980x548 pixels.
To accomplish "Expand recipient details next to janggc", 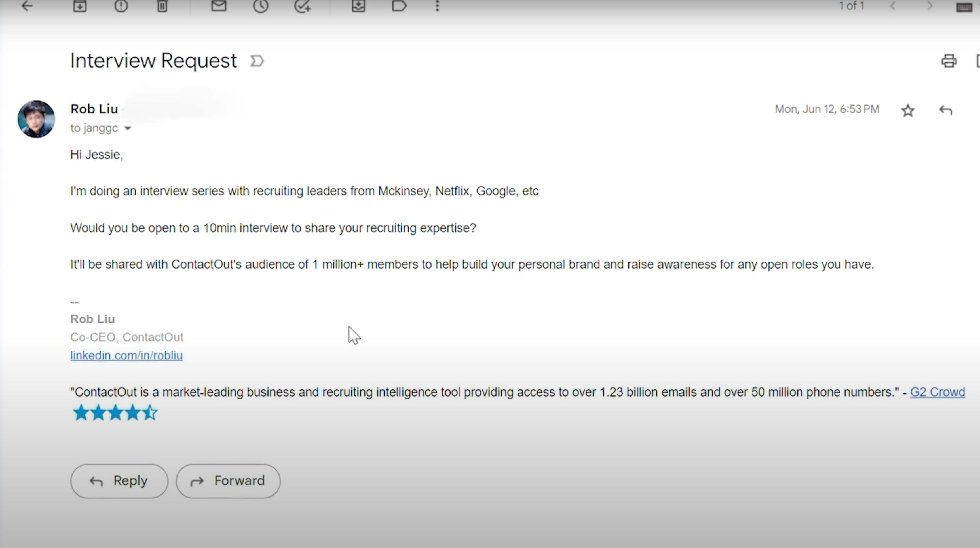I will (128, 128).
